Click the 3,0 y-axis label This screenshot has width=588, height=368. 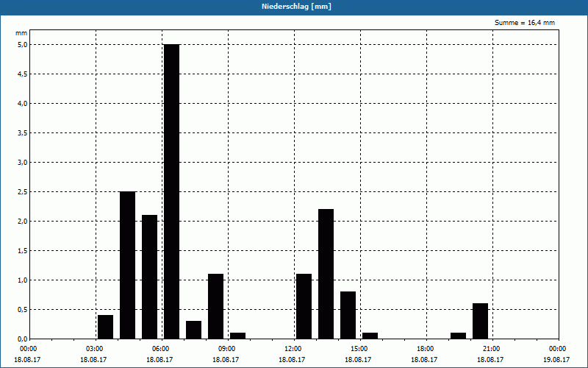click(x=23, y=162)
